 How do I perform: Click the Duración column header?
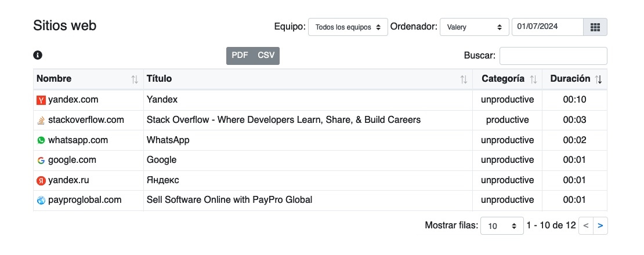pos(574,79)
